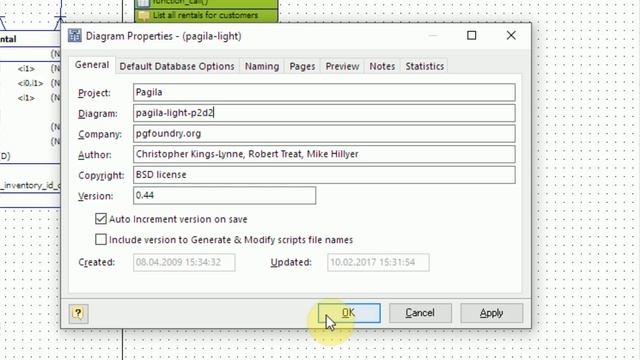Screen dimensions: 640x360
Task: Close the Diagram Properties dialog
Action: (x=511, y=36)
